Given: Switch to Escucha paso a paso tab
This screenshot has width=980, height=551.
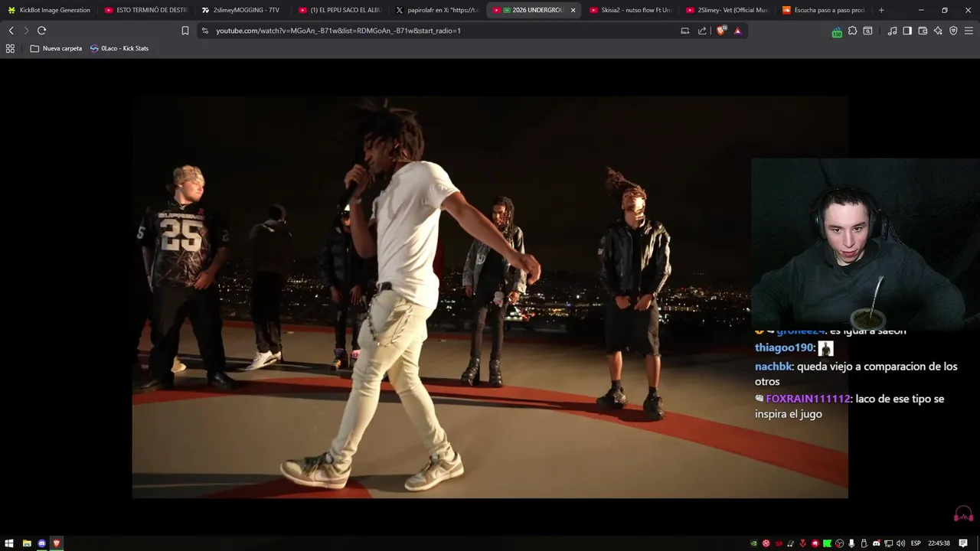Looking at the screenshot, I should (824, 10).
